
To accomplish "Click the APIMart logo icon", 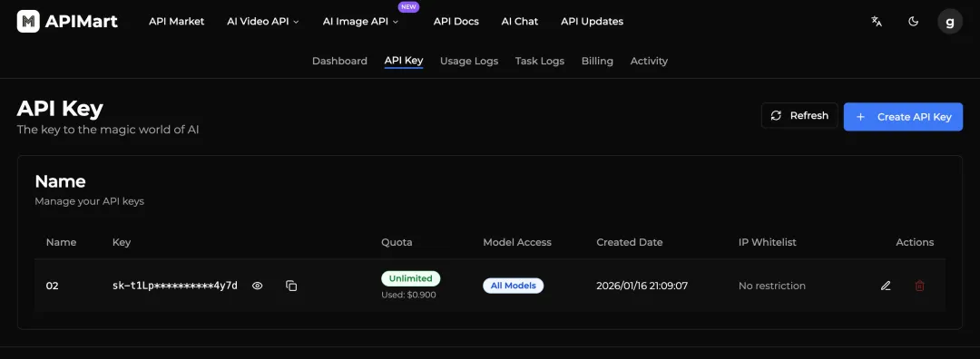I will 28,21.
